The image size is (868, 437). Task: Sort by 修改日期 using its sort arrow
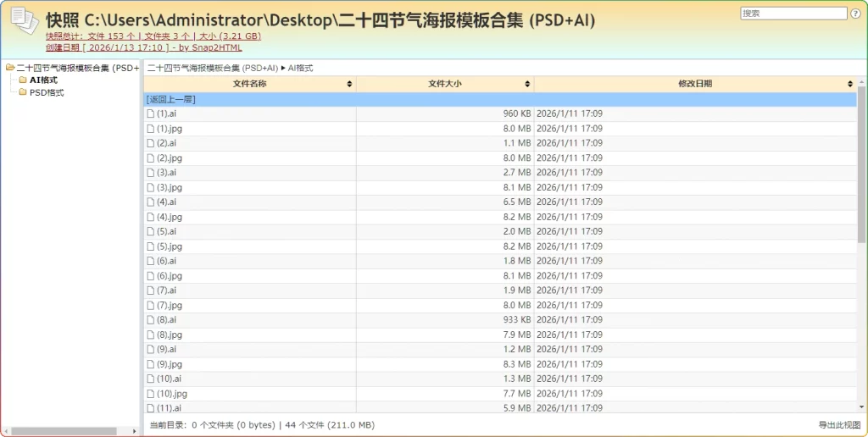[849, 84]
